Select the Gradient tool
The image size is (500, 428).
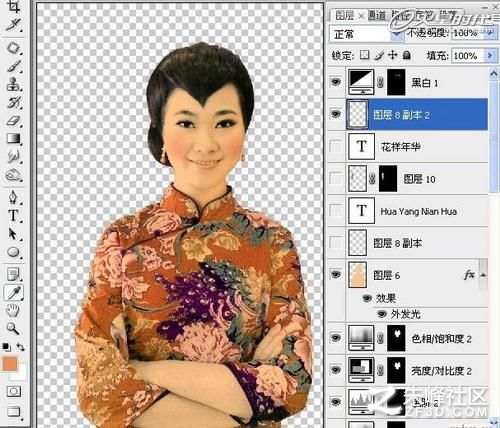click(x=13, y=138)
